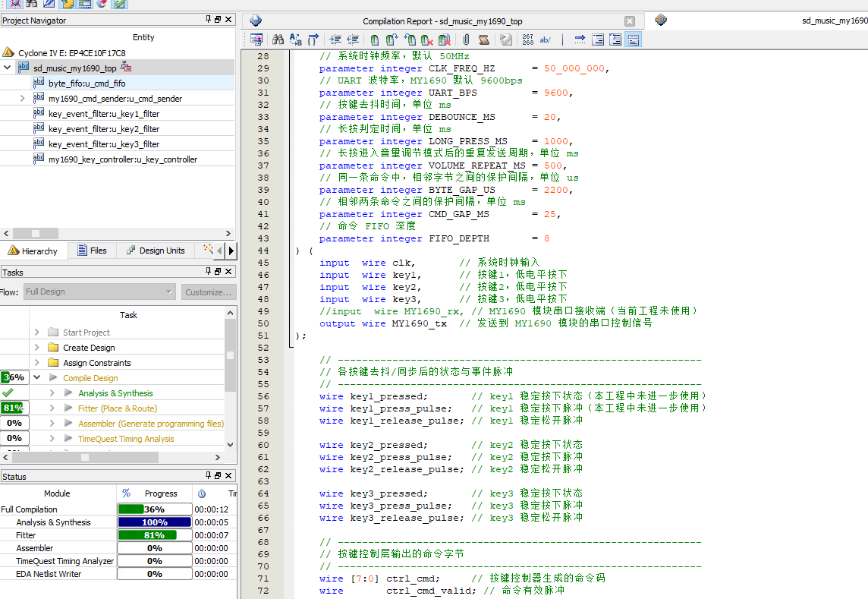This screenshot has height=599, width=868.
Task: Show previous Project Navigator tabs with left arrow
Action: point(220,251)
